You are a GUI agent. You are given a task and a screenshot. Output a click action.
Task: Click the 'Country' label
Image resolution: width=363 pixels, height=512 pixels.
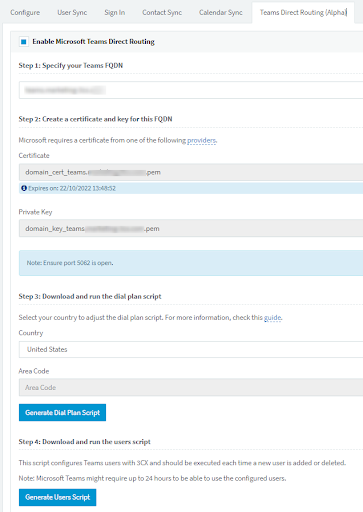31,333
